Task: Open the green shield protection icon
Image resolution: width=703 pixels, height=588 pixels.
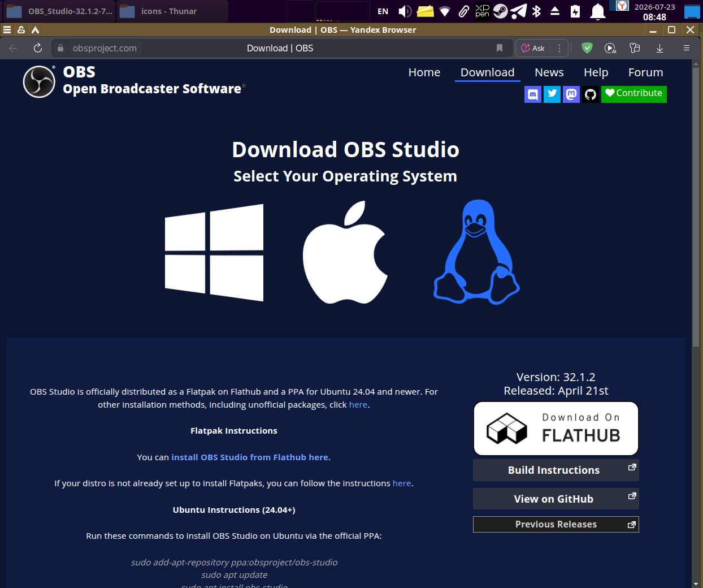Action: [x=587, y=48]
